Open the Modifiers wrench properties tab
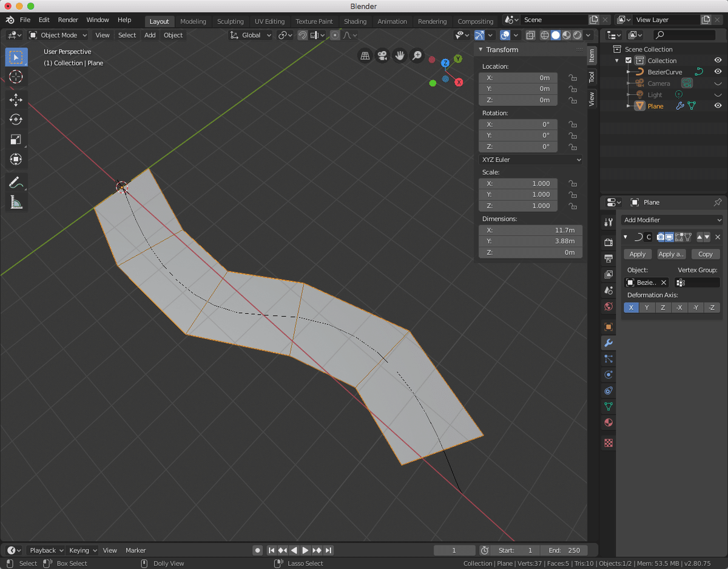 [x=608, y=343]
